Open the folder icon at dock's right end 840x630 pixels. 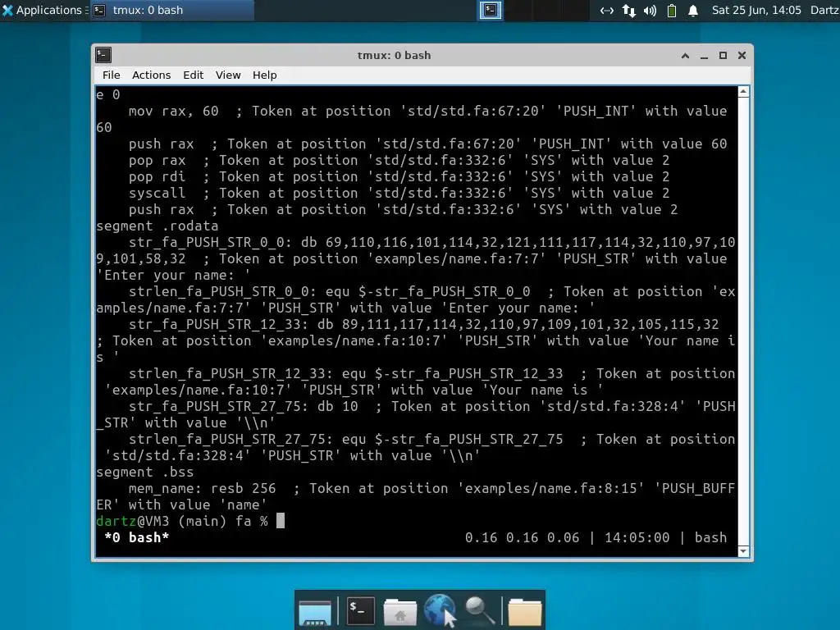(524, 612)
